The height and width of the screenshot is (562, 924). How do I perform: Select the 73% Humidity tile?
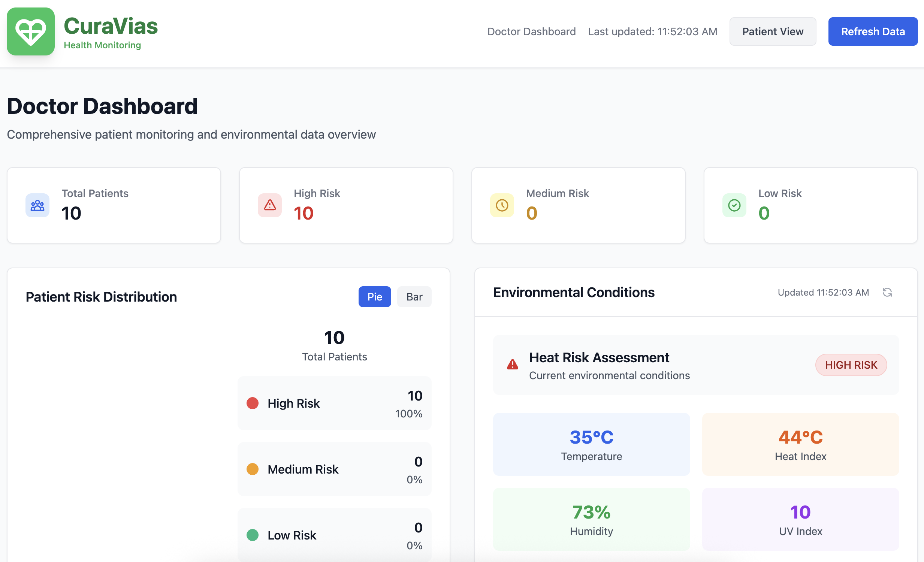[x=591, y=519]
